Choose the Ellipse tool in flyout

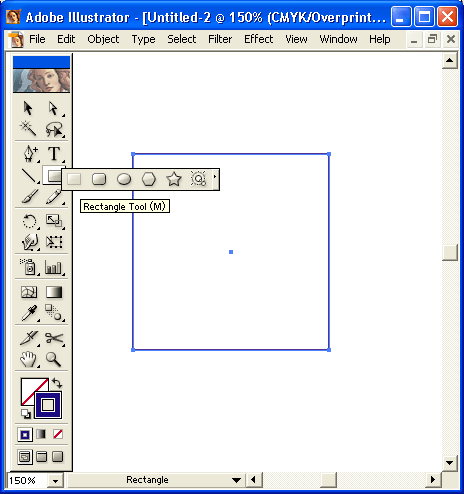tap(124, 179)
